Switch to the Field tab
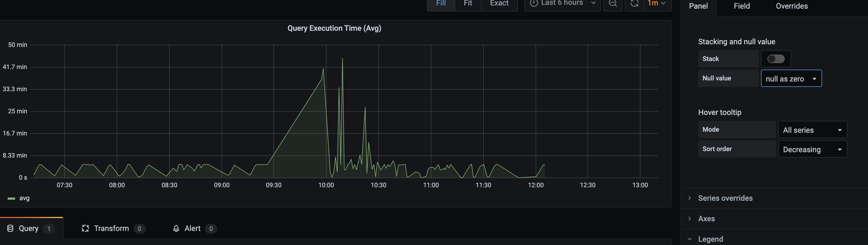Screen dimensions: 868x245 pos(741,6)
